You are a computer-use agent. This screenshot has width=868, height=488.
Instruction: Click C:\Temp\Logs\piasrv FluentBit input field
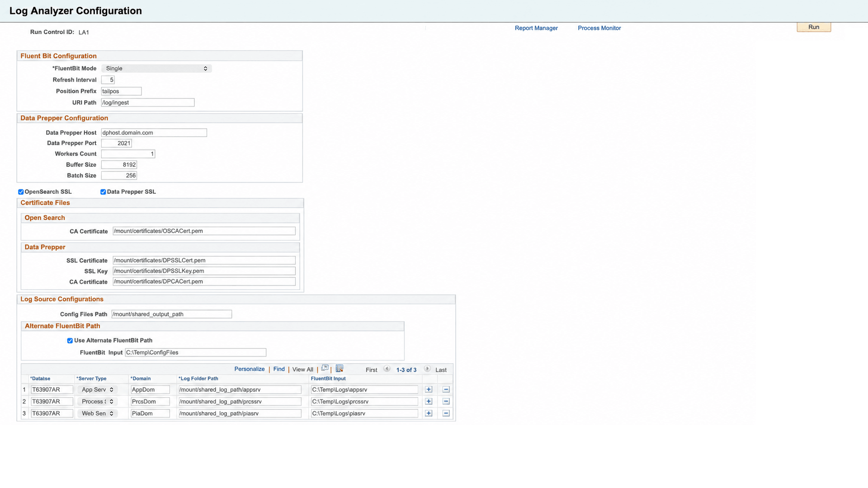pos(364,413)
